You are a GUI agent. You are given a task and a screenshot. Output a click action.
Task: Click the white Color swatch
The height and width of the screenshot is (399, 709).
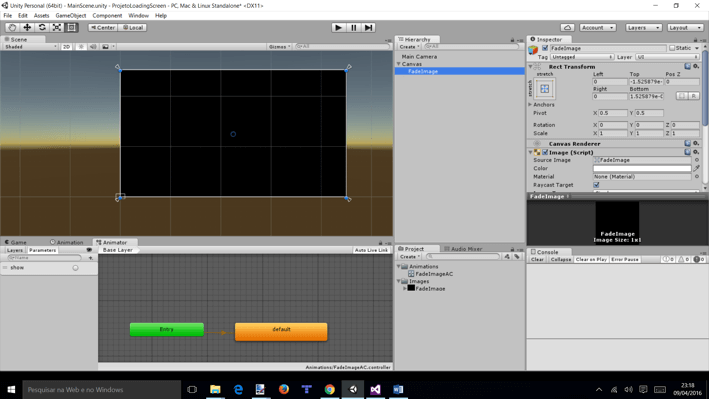pyautogui.click(x=642, y=168)
